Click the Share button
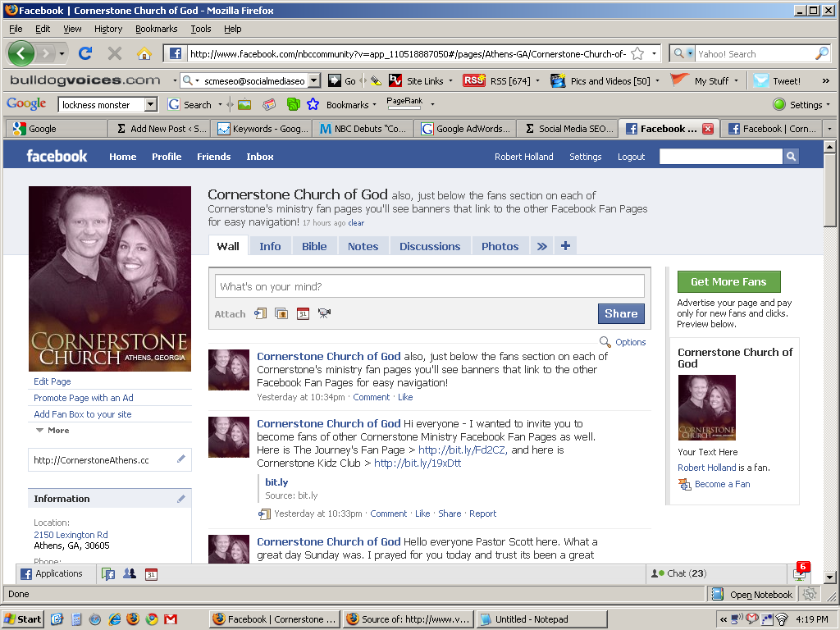 (x=621, y=313)
